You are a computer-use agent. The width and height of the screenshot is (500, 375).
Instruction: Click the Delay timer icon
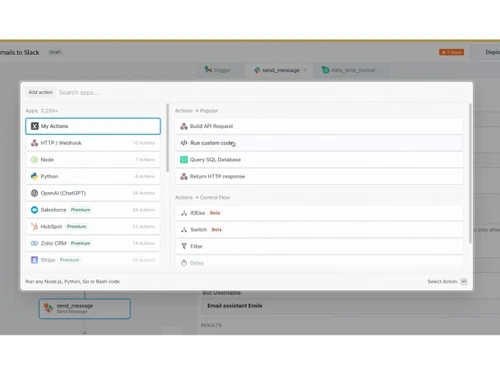pyautogui.click(x=184, y=263)
